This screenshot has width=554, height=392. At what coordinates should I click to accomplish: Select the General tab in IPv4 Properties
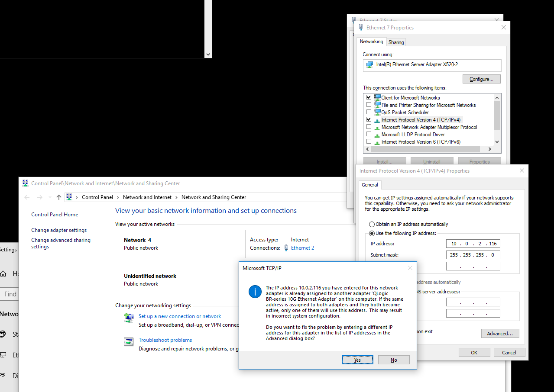370,185
